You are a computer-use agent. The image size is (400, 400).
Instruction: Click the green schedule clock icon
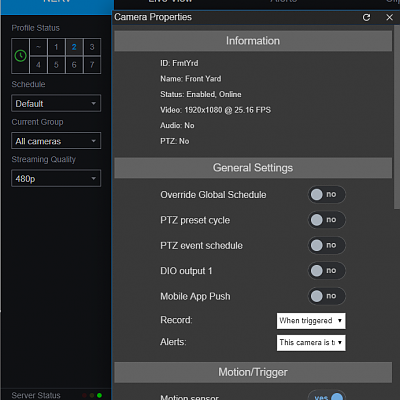coord(20,56)
